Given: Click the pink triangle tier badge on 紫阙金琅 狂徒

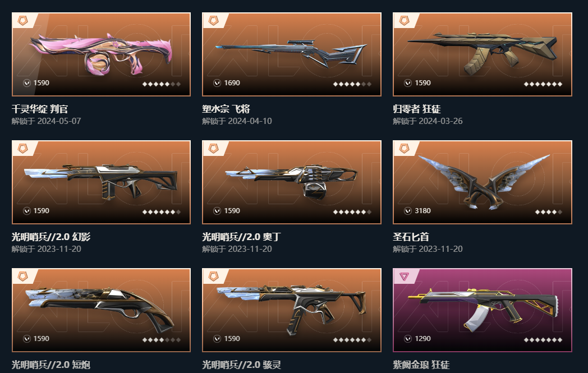Looking at the screenshot, I should pyautogui.click(x=404, y=277).
